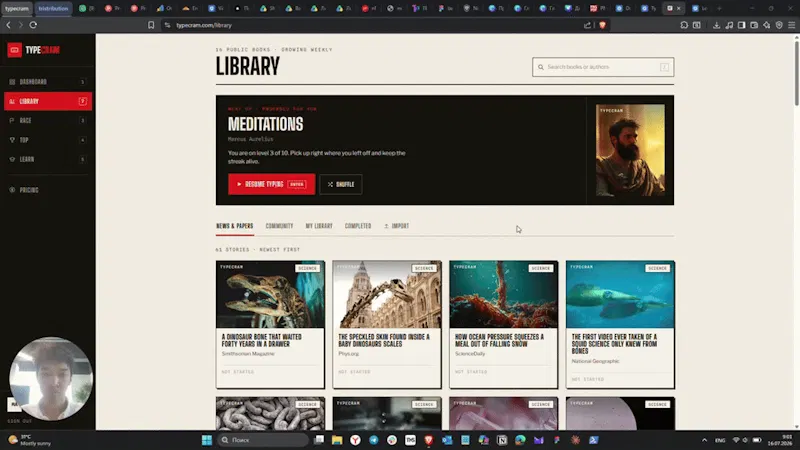Reload the page
This screenshot has width=800, height=450.
33,25
